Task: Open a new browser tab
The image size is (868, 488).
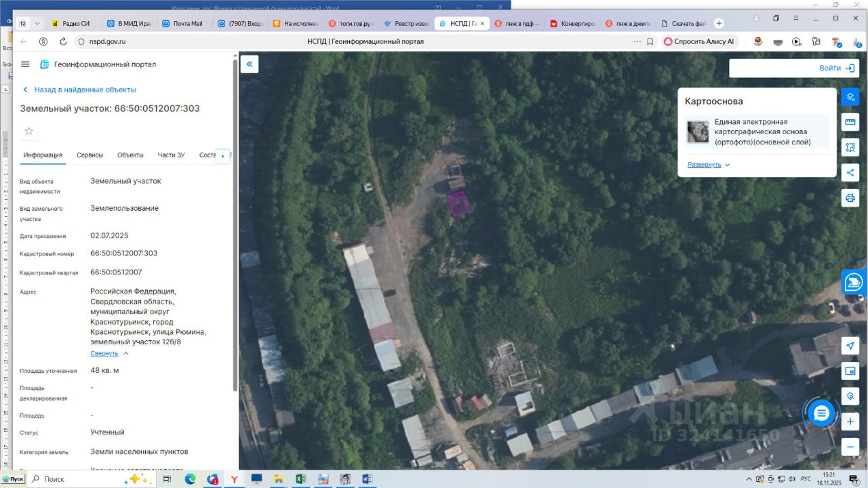Action: [x=719, y=23]
